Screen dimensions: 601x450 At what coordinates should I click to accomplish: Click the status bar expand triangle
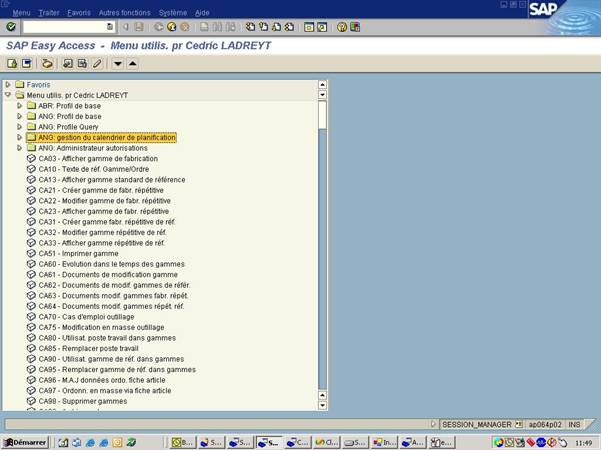(433, 424)
